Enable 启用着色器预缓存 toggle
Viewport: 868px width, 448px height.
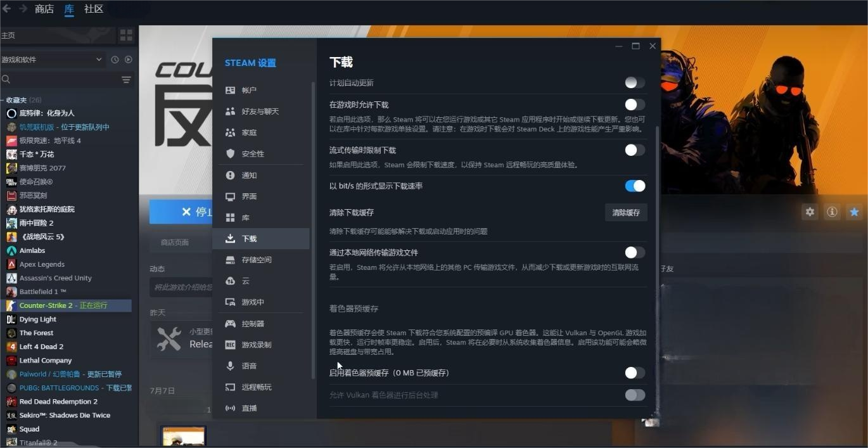coord(634,373)
